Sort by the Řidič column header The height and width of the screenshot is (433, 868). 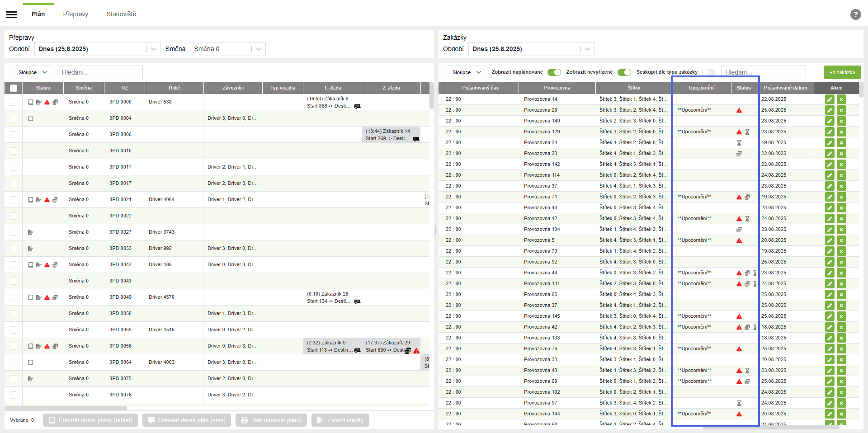point(174,88)
